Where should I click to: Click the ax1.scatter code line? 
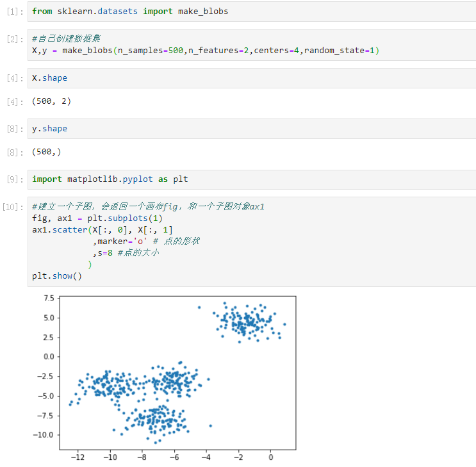(103, 230)
